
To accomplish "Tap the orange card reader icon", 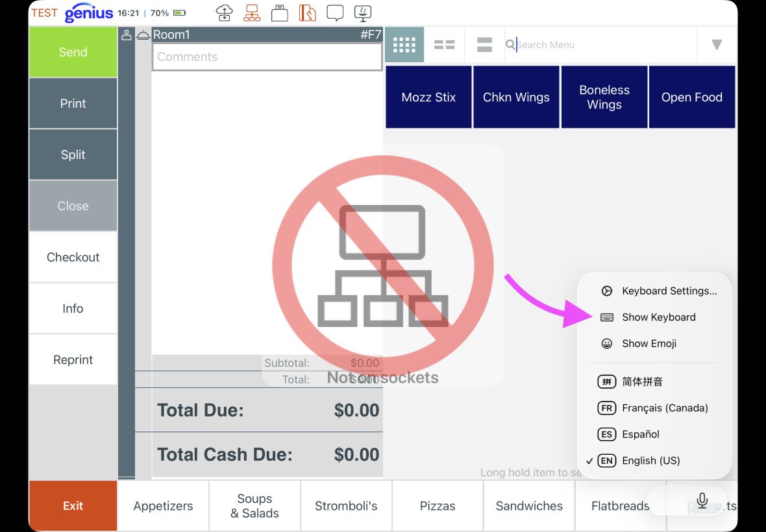I will point(307,13).
